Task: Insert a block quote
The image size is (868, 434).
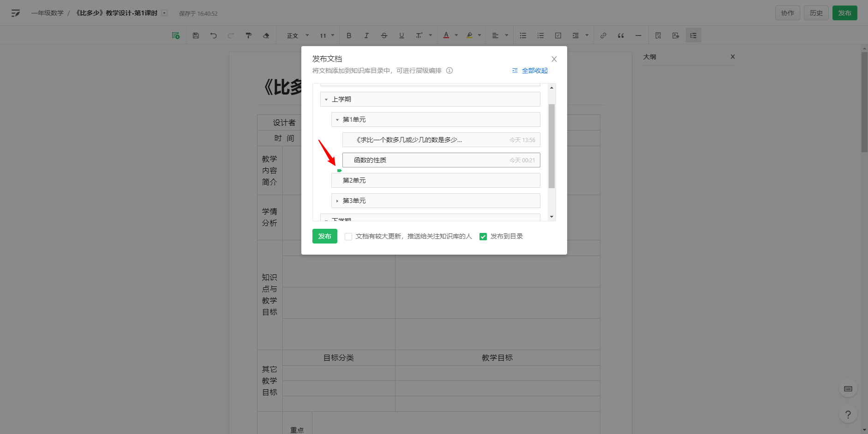Action: click(x=621, y=36)
